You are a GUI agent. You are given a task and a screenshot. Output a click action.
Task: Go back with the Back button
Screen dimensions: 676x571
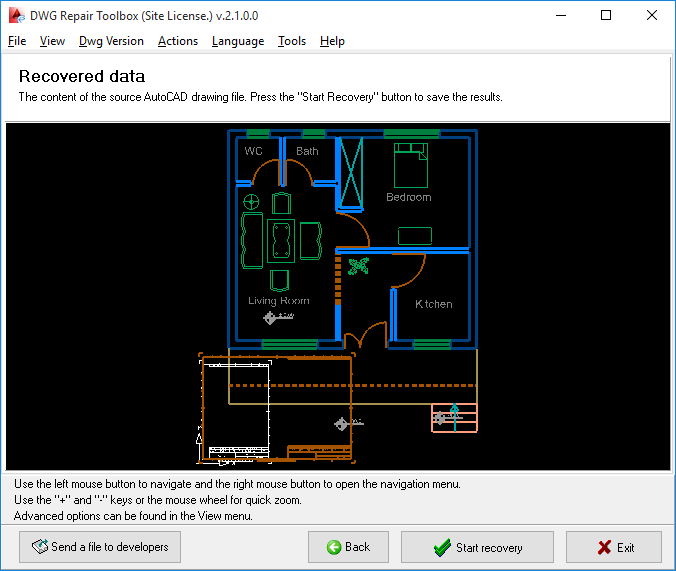348,547
